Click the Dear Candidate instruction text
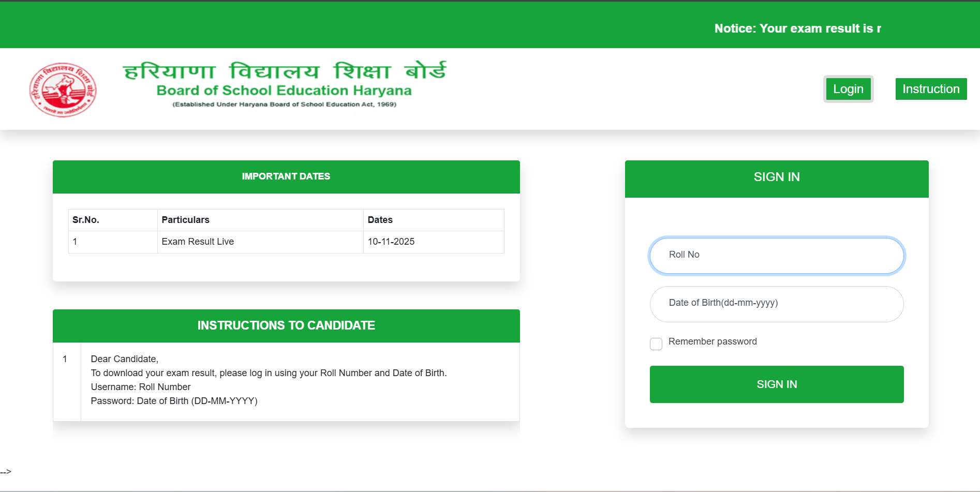Viewport: 980px width, 492px height. (x=125, y=359)
